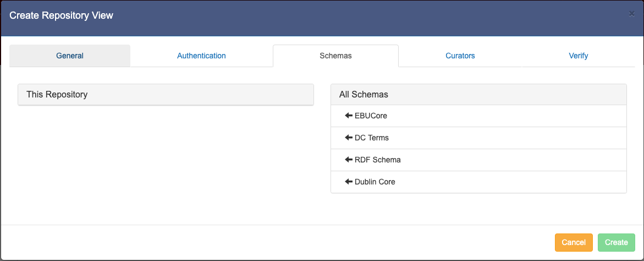Choose the DC Terms schema text
This screenshot has height=261, width=644.
(x=372, y=138)
